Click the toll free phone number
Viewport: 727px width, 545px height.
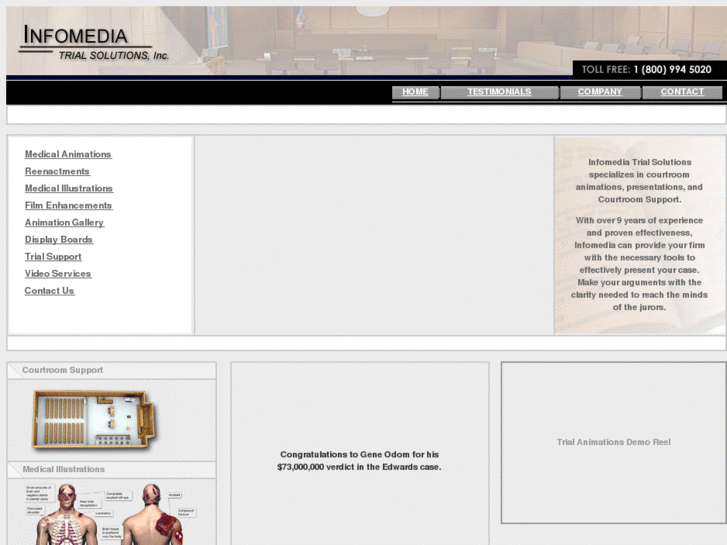click(672, 70)
